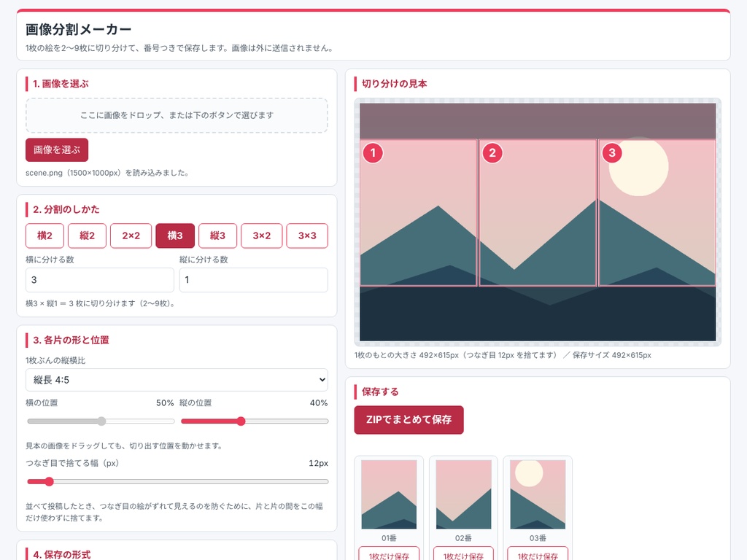Pick the 縦3 split preset
Viewport: 747px width, 560px height.
pos(217,236)
